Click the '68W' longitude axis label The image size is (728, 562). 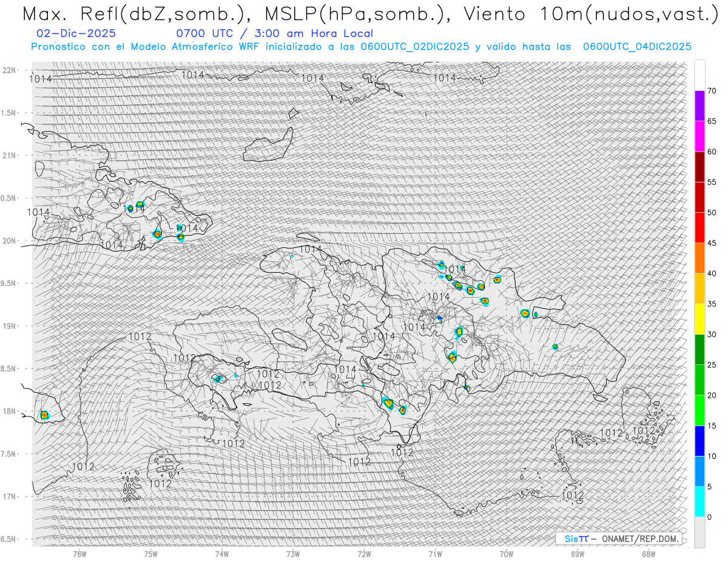click(649, 553)
